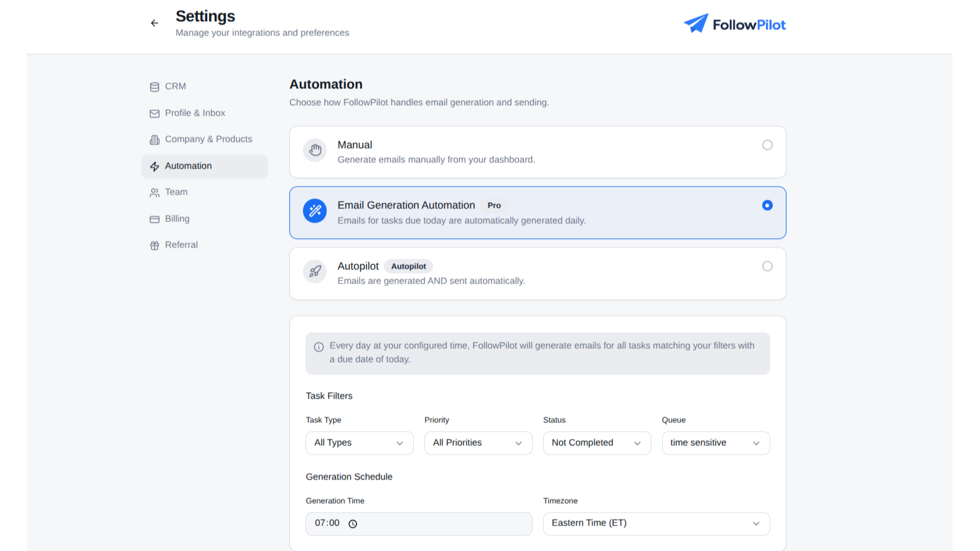980x551 pixels.
Task: Click the Settings page title
Action: (x=205, y=16)
